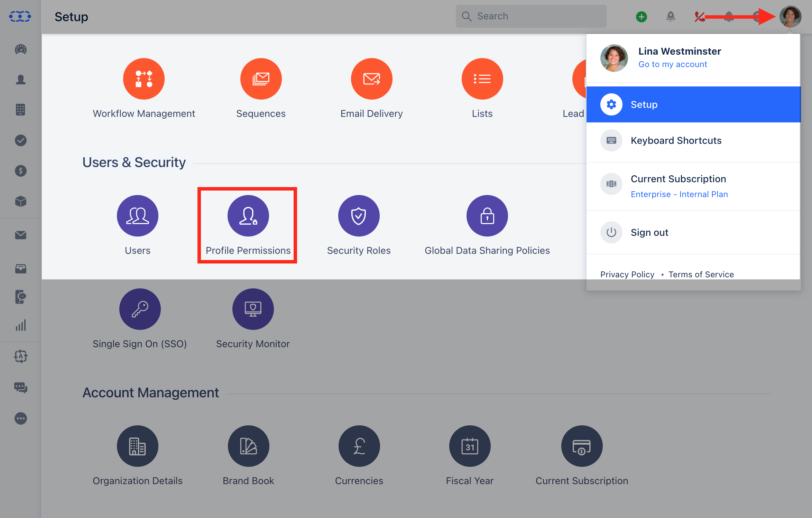Select Keyboard Shortcuts menu item
This screenshot has height=518, width=812.
[x=693, y=140]
